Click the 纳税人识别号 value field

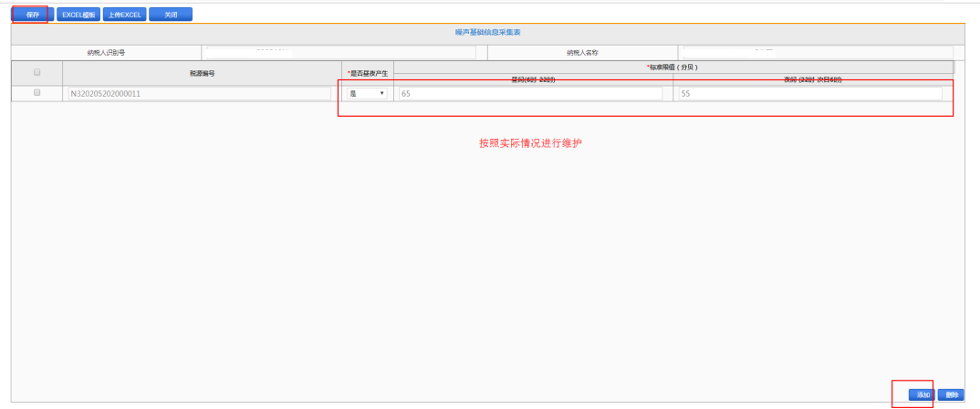[339, 52]
